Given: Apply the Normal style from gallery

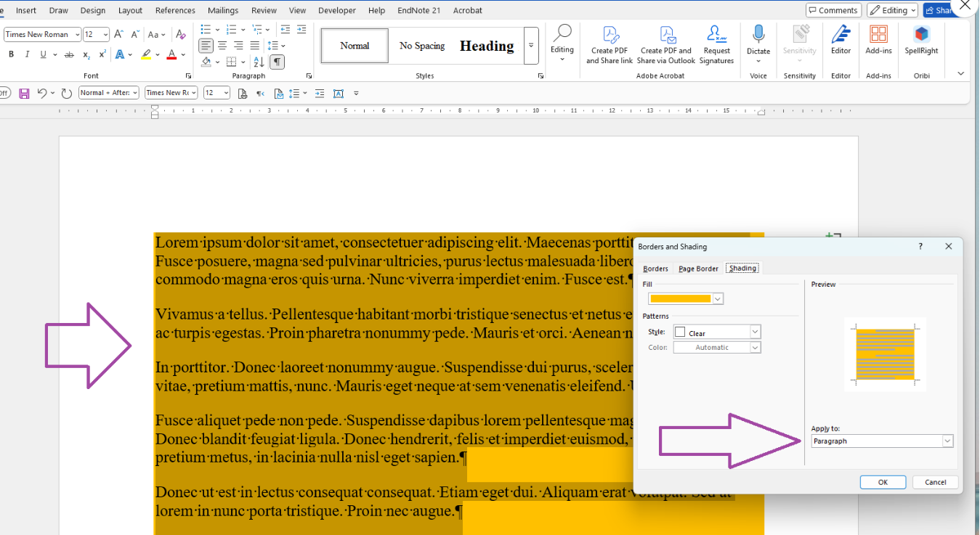Looking at the screenshot, I should click(355, 46).
